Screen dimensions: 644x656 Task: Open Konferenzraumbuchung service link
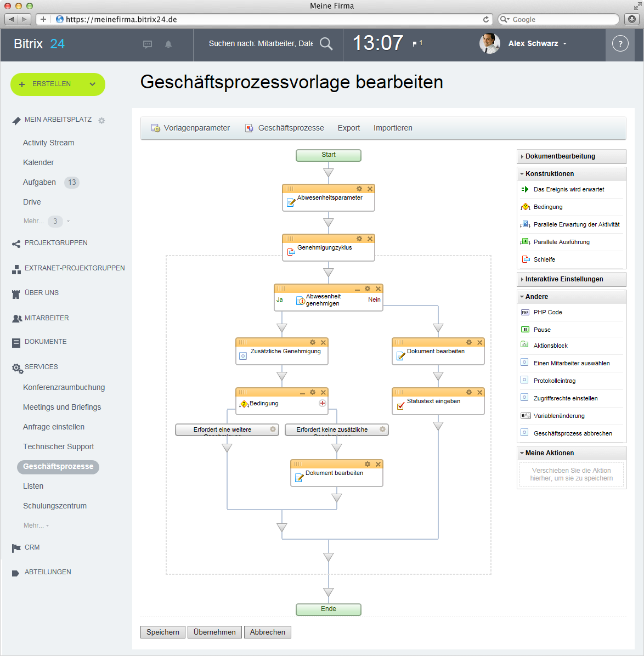coord(64,387)
